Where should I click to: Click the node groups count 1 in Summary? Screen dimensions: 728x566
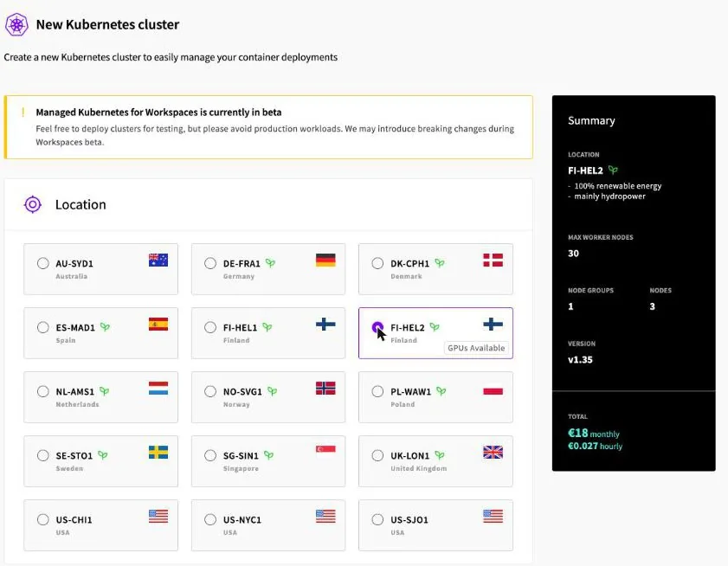coord(570,306)
